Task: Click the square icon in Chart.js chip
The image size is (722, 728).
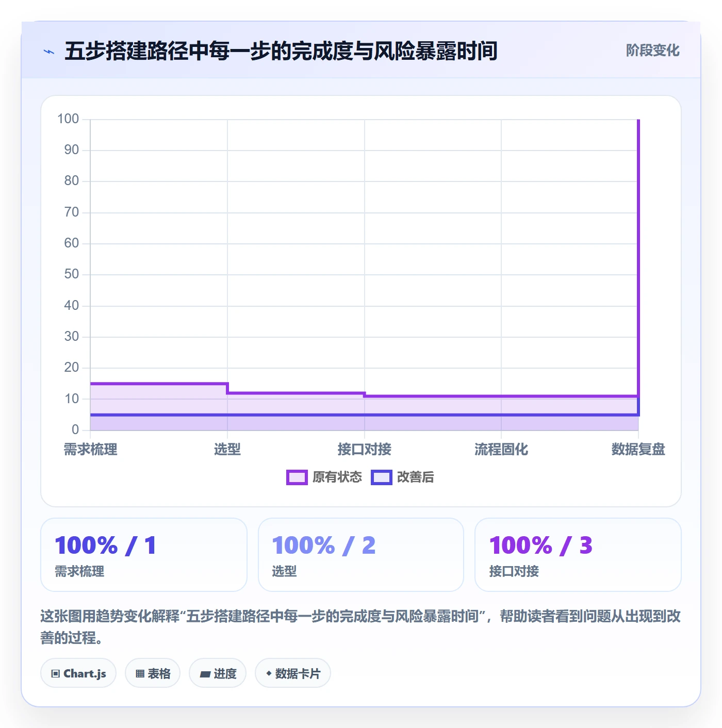Action: click(x=56, y=674)
